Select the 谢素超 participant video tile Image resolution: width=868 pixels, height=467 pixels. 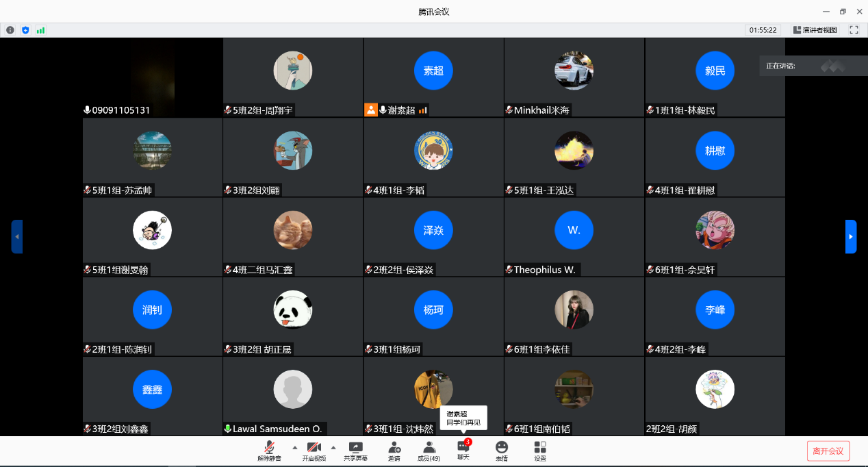433,77
